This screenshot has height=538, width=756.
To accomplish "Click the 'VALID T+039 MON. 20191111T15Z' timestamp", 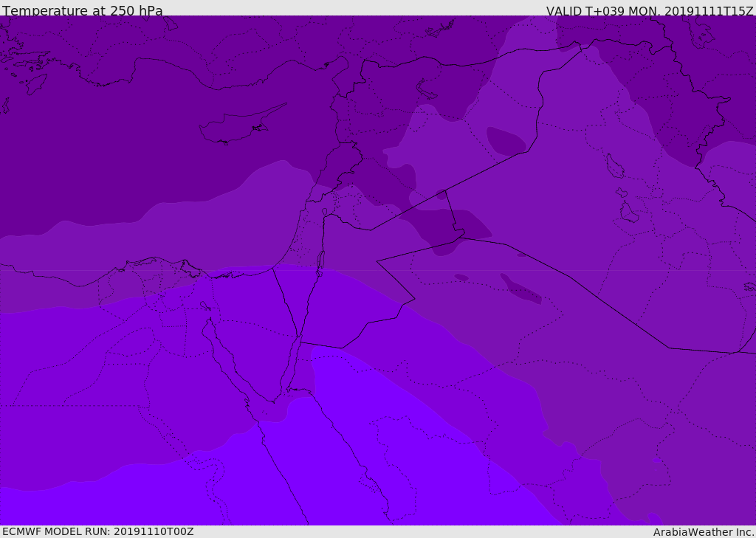I will click(x=650, y=10).
